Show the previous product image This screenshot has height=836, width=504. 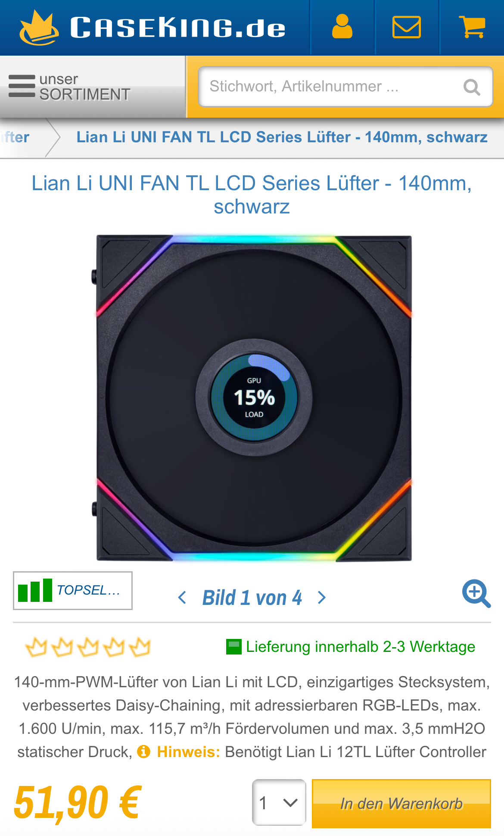(x=182, y=598)
